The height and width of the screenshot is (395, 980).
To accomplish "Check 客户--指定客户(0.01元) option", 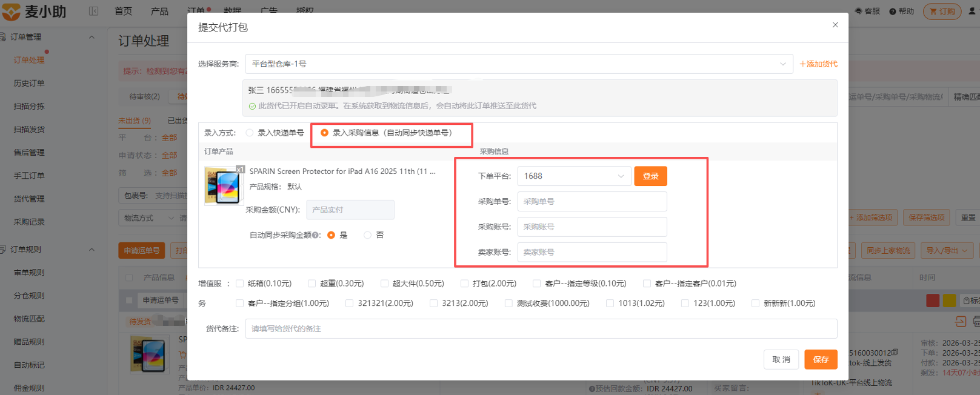I will pyautogui.click(x=647, y=284).
